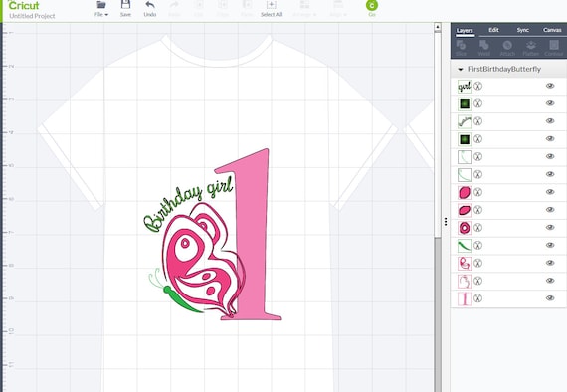Hide the pink ring layer
567x392 pixels.
[550, 228]
